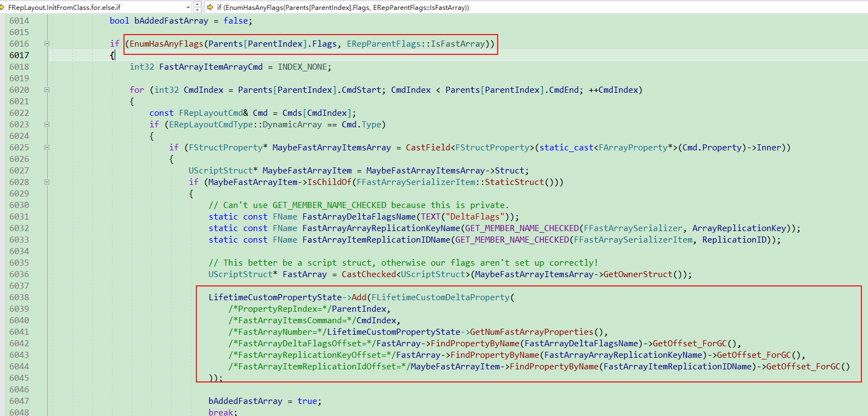Click ArrayReplicationKey argument on line 6032
The image size is (868, 416).
(739, 228)
